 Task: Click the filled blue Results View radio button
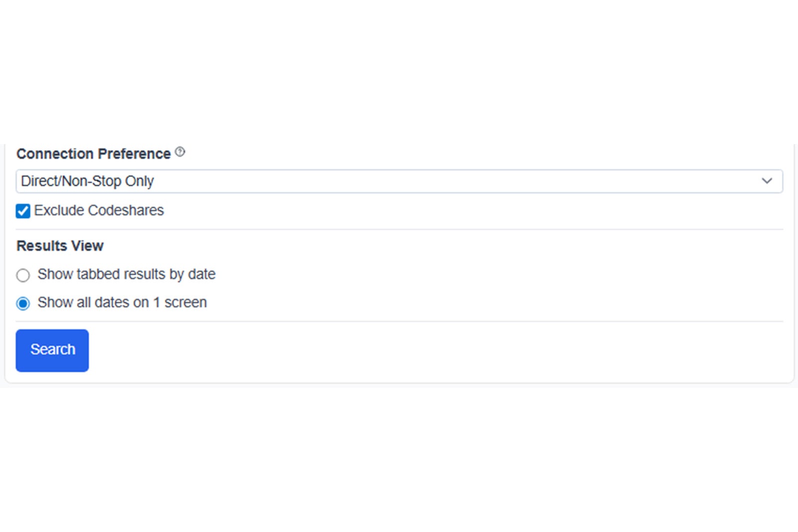[x=23, y=303]
